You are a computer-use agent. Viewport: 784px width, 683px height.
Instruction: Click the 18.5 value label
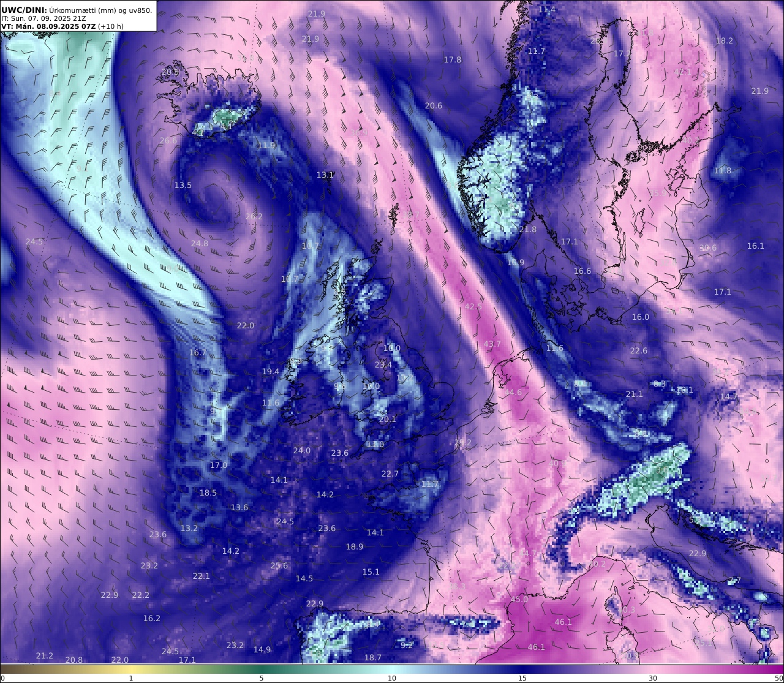208,492
